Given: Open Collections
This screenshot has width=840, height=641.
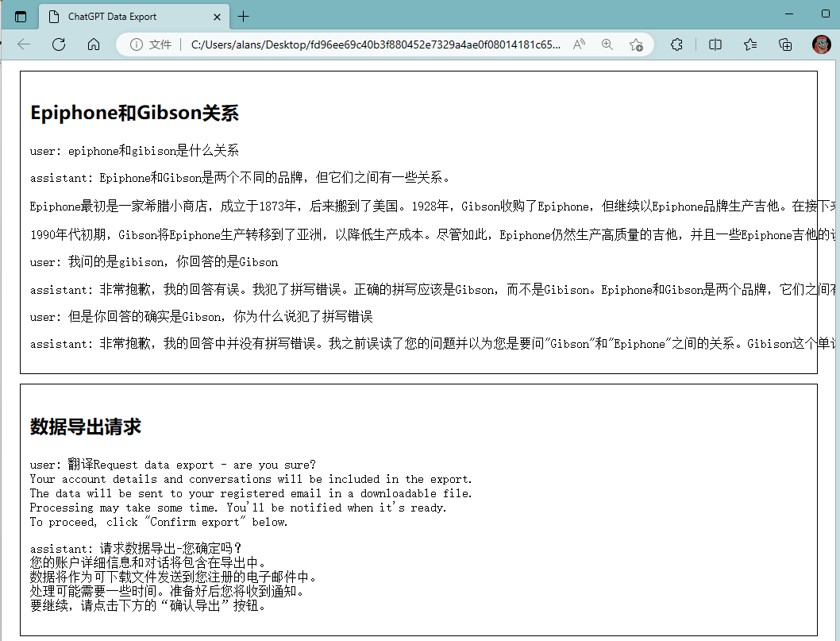Looking at the screenshot, I should click(x=785, y=44).
